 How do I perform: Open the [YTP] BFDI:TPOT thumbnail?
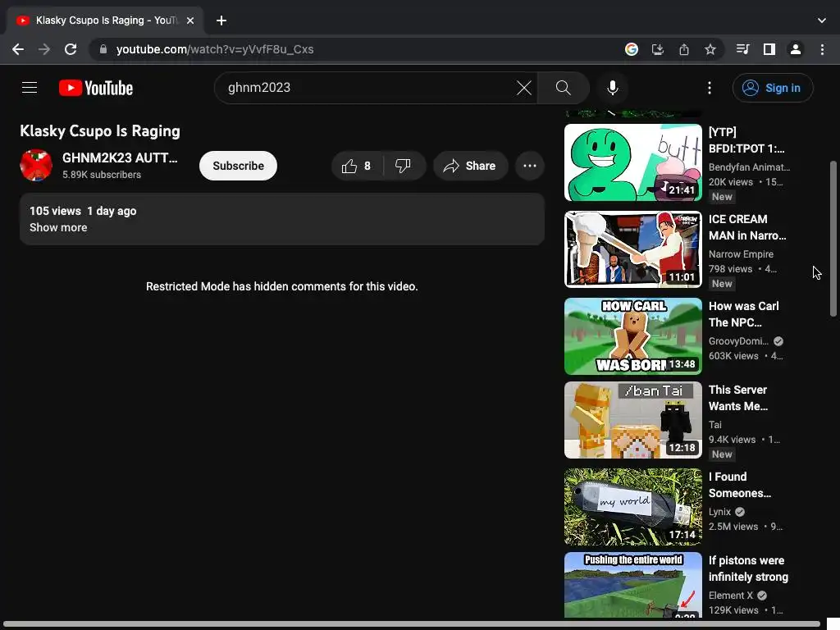632,163
